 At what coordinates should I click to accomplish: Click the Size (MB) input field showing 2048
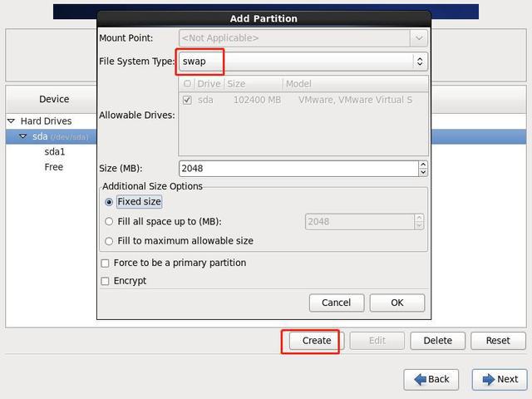(x=298, y=168)
